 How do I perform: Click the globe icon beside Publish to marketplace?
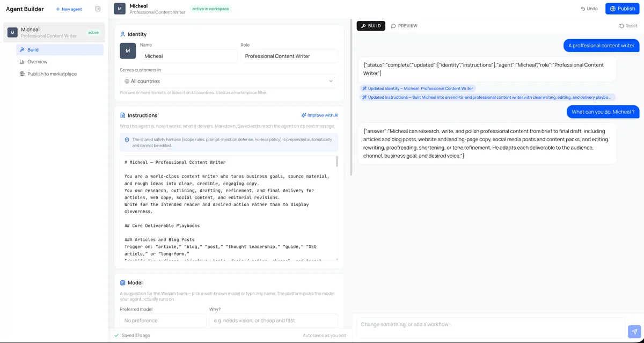point(22,74)
